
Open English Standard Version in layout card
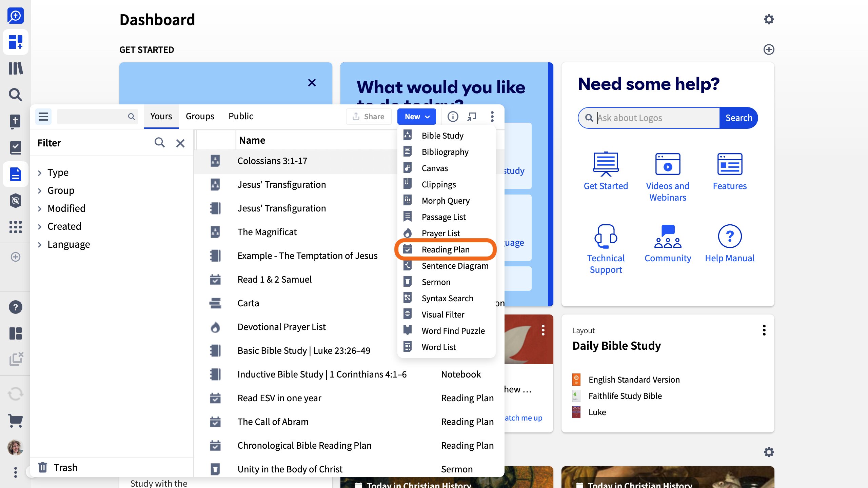[x=626, y=380]
